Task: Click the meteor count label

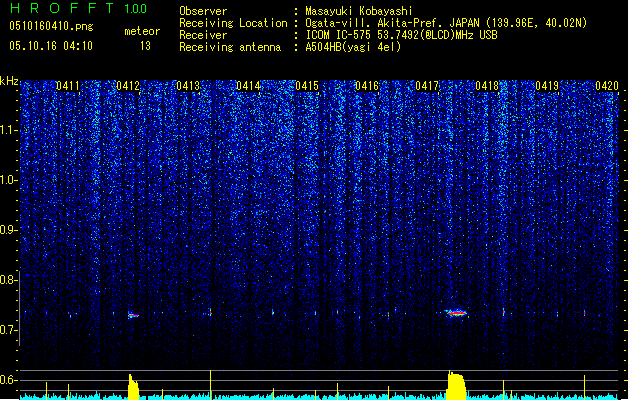Action: pos(142,31)
